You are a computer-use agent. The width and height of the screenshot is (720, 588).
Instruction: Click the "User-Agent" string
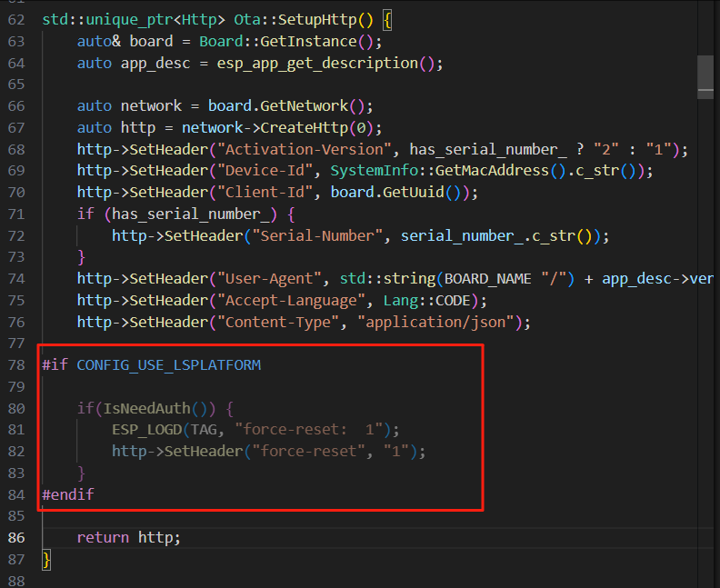[269, 279]
